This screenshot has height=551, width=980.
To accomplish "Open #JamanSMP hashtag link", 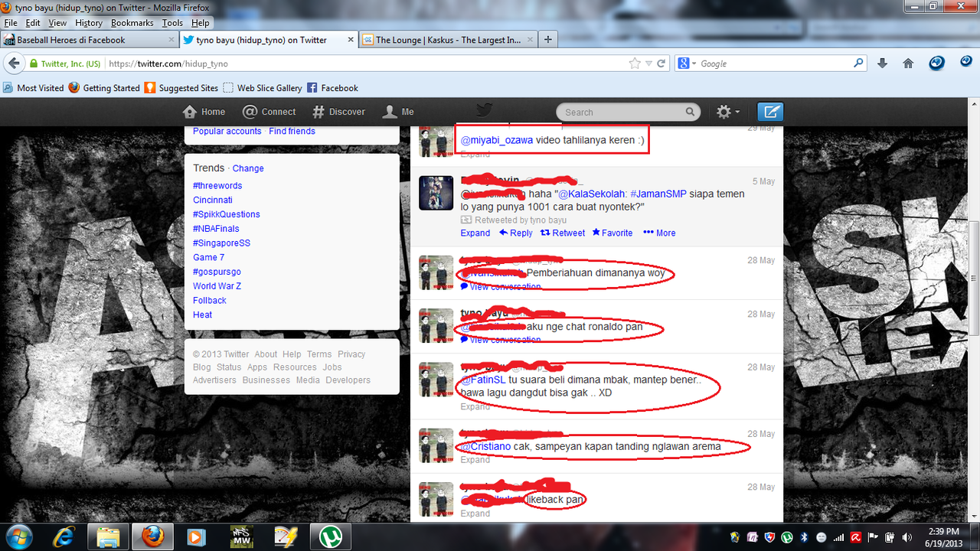I will point(657,194).
